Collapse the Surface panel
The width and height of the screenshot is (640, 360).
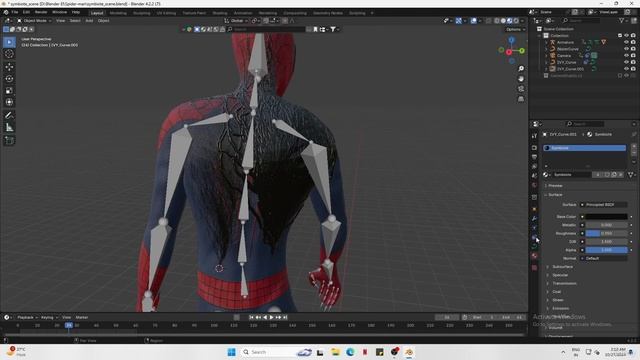tap(555, 195)
